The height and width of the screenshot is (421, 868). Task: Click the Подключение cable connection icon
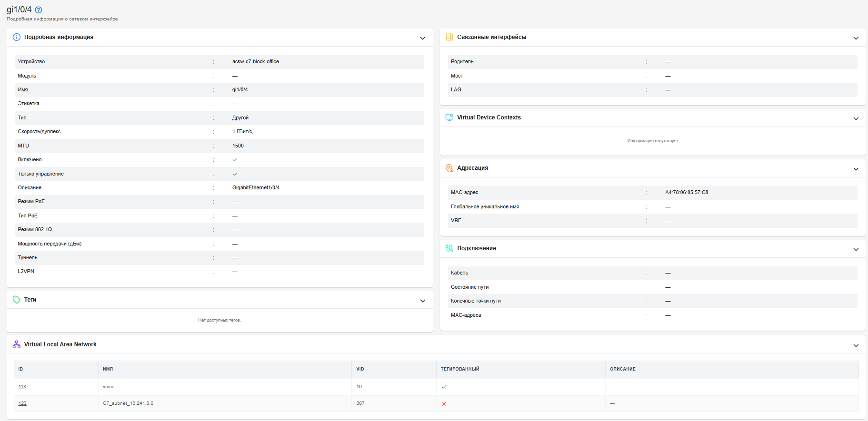click(449, 248)
